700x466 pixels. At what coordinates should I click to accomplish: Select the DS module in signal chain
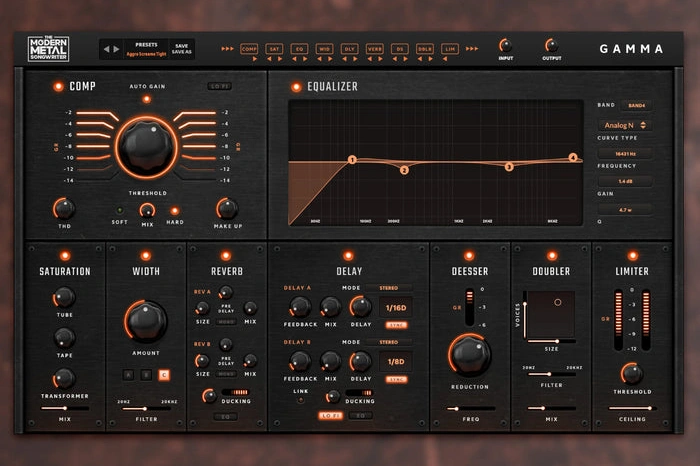pyautogui.click(x=400, y=49)
